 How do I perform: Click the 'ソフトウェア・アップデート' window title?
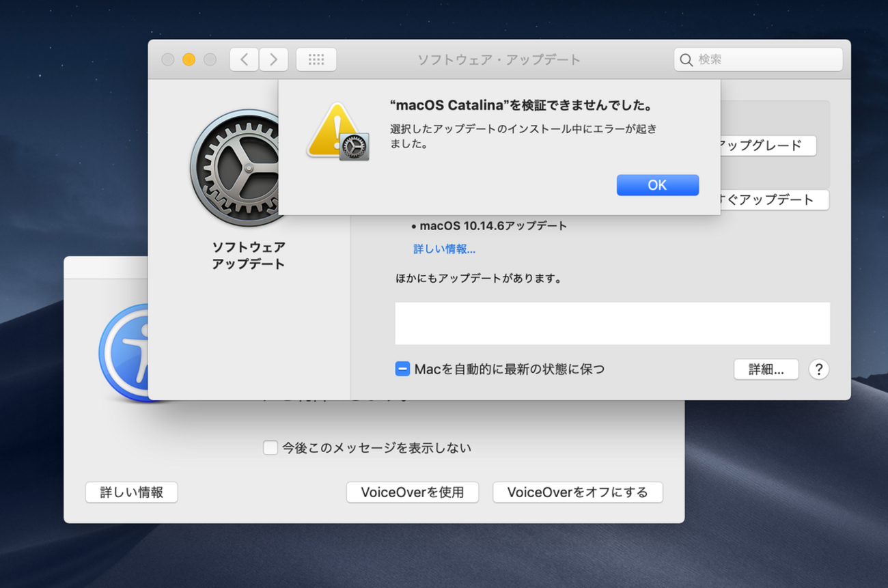click(499, 60)
